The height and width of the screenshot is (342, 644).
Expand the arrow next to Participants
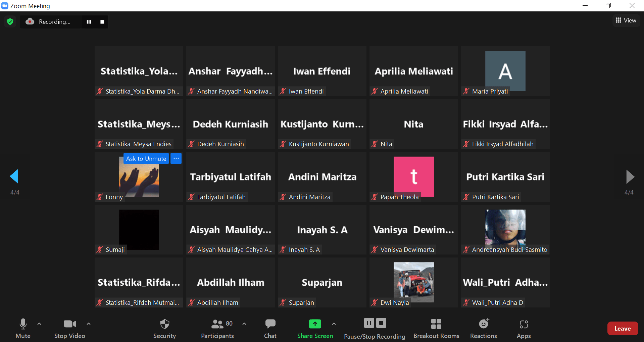tap(244, 324)
